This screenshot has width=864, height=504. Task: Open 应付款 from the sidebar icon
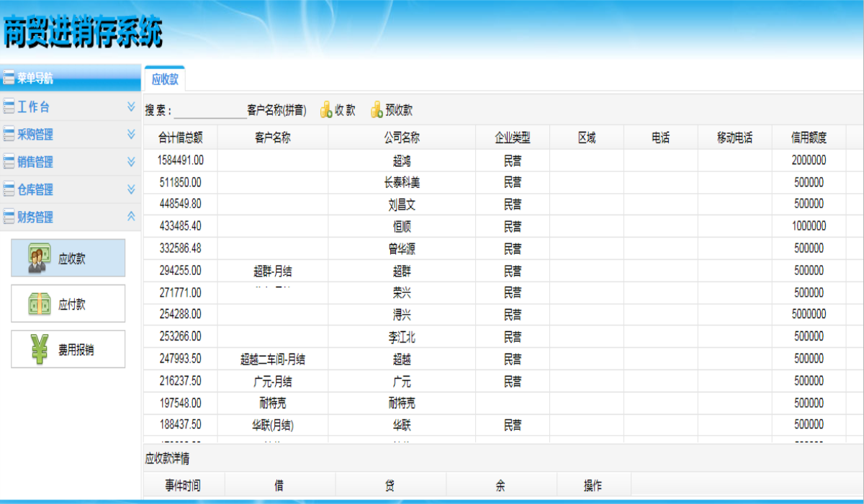point(39,304)
